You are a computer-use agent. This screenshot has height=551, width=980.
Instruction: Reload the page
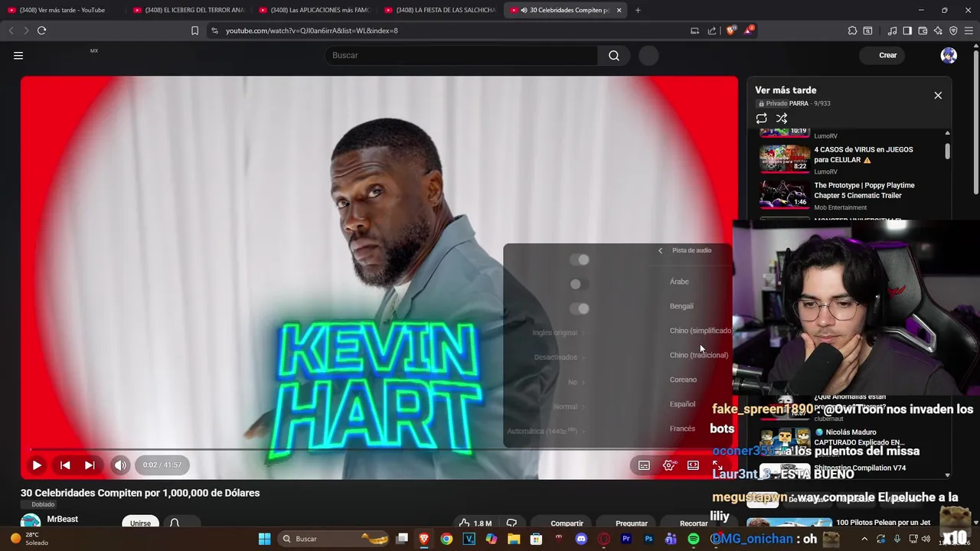pos(41,31)
